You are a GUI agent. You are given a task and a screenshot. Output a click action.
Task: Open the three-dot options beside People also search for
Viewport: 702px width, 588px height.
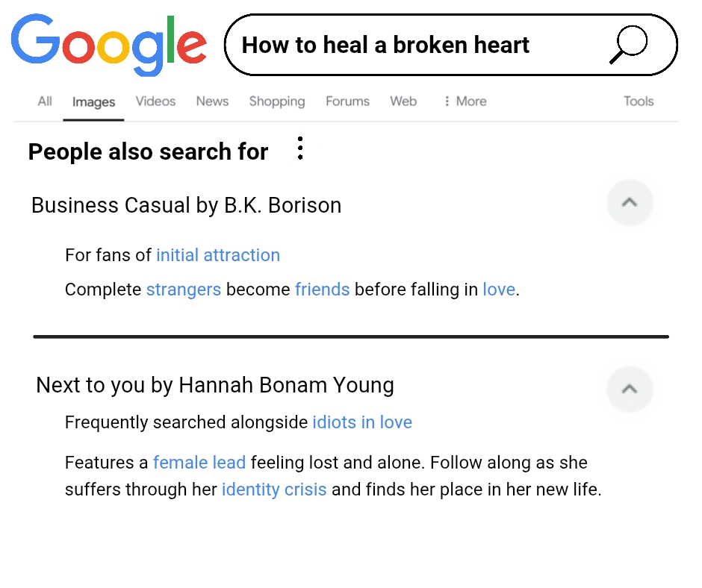point(300,148)
